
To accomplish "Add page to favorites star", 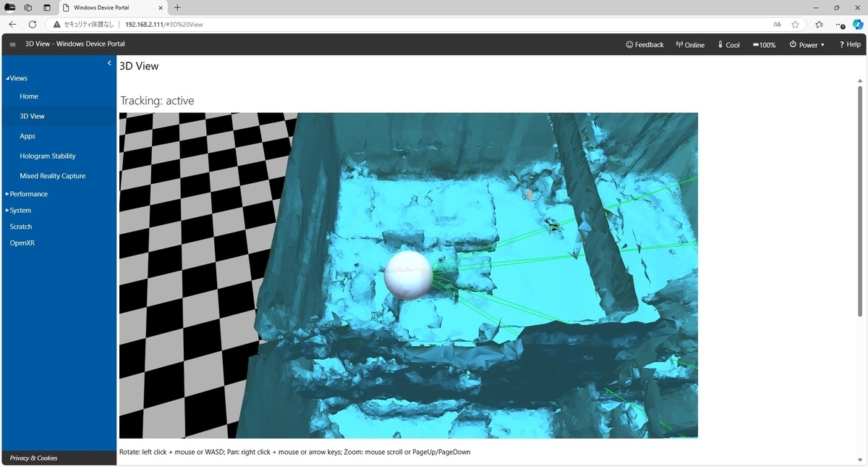I will (x=795, y=24).
